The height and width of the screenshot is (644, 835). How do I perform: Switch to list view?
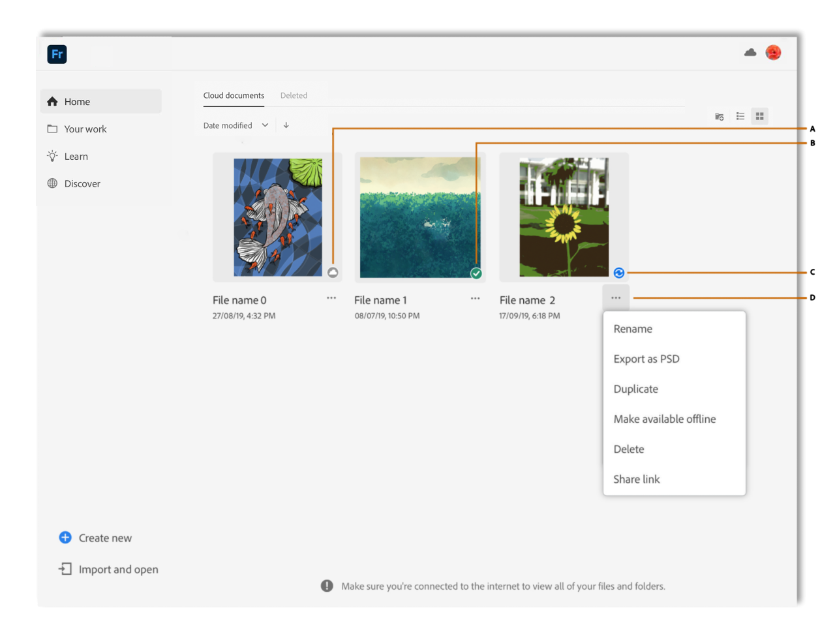click(x=740, y=116)
